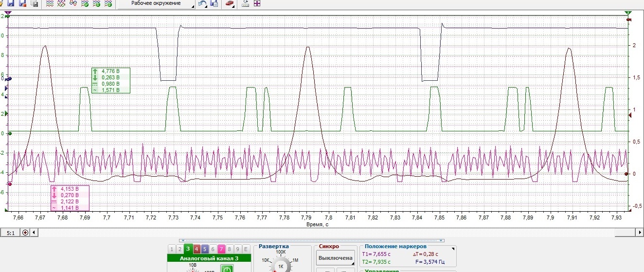Screen dimensions: 644x272
Task: Click the ruler measurement icon in toolbar
Action: click(x=246, y=3)
